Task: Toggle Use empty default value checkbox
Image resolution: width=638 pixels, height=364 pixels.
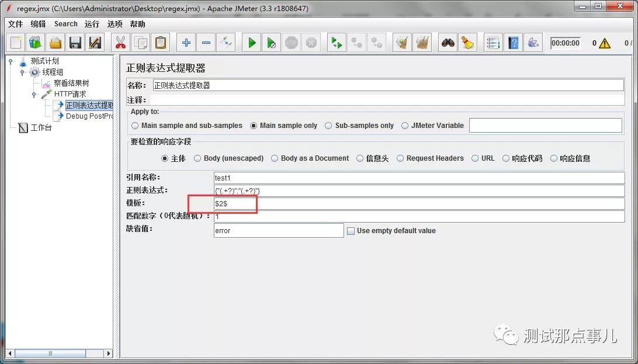Action: click(351, 231)
